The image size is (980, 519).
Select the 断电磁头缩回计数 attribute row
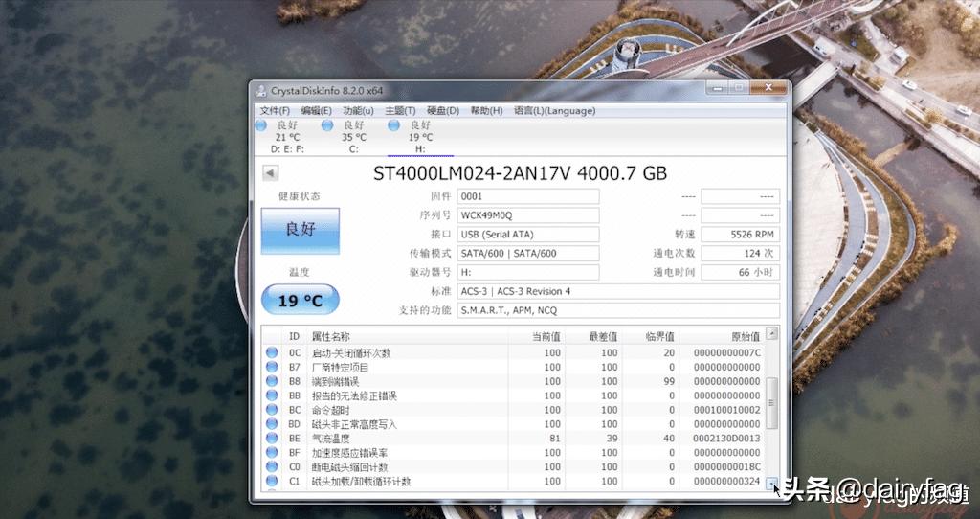(x=513, y=466)
